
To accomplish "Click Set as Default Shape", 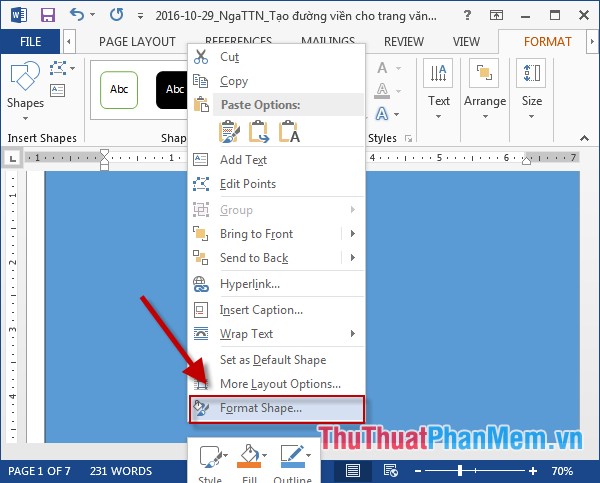I will click(x=276, y=360).
